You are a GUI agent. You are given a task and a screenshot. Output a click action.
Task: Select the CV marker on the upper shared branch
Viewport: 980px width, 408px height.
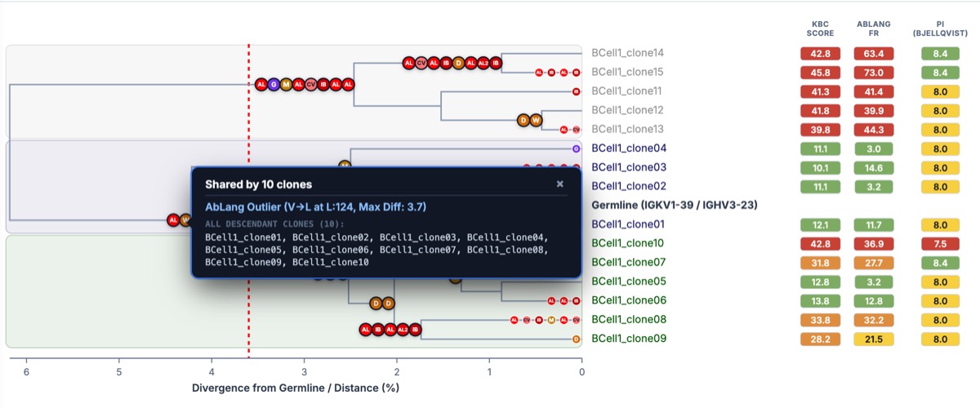(x=310, y=84)
